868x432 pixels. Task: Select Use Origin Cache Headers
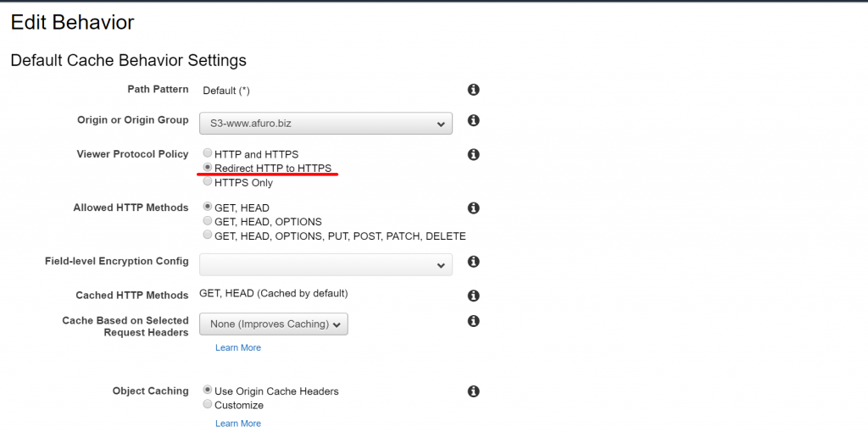coord(208,390)
